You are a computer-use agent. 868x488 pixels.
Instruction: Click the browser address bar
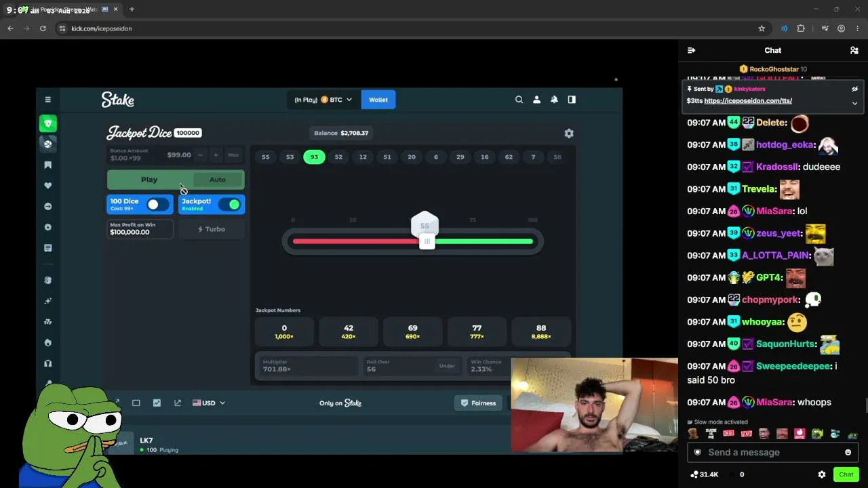pos(407,28)
